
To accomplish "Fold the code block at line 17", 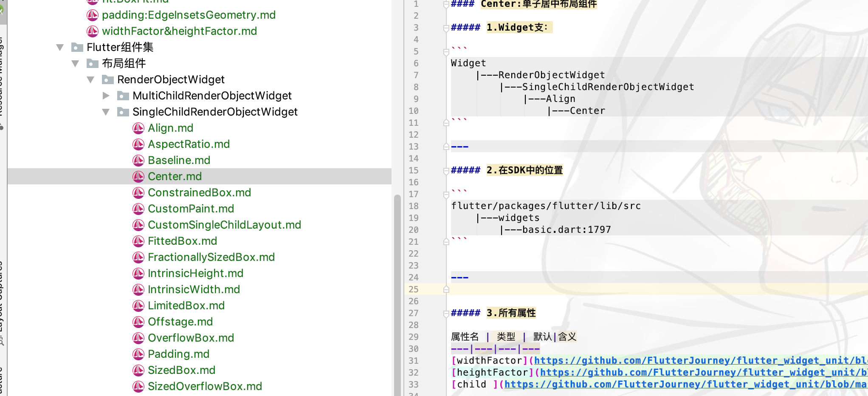I will click(446, 195).
